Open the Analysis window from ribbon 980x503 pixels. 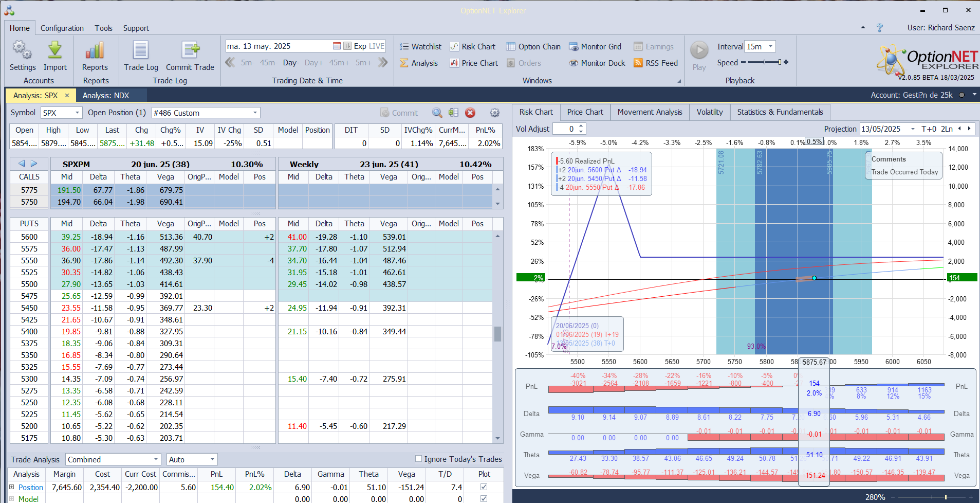pos(419,63)
